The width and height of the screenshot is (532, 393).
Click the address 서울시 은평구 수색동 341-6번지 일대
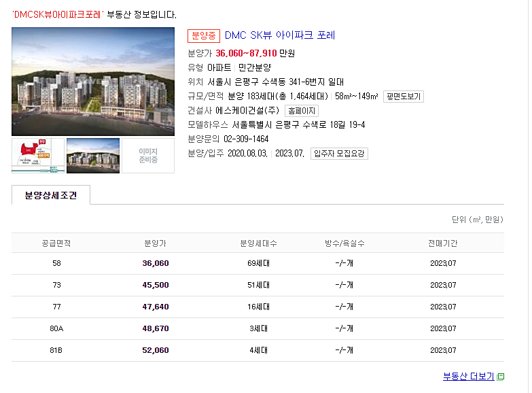pyautogui.click(x=275, y=82)
